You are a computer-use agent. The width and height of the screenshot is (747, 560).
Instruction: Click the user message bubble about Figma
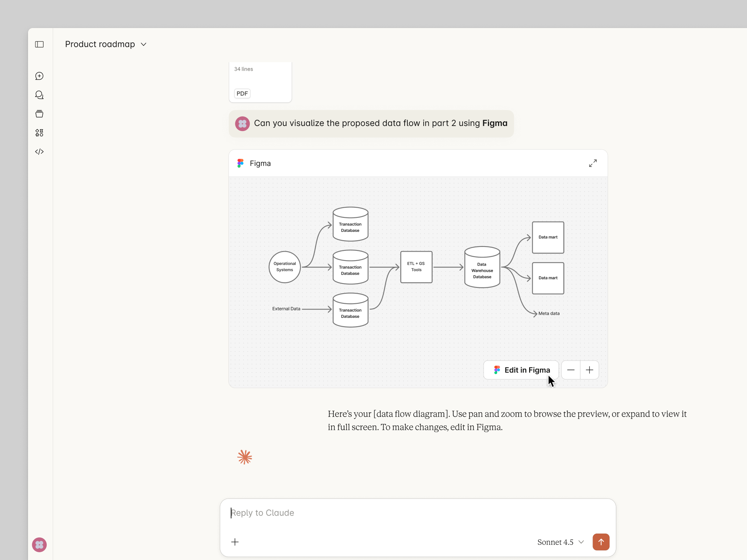371,123
